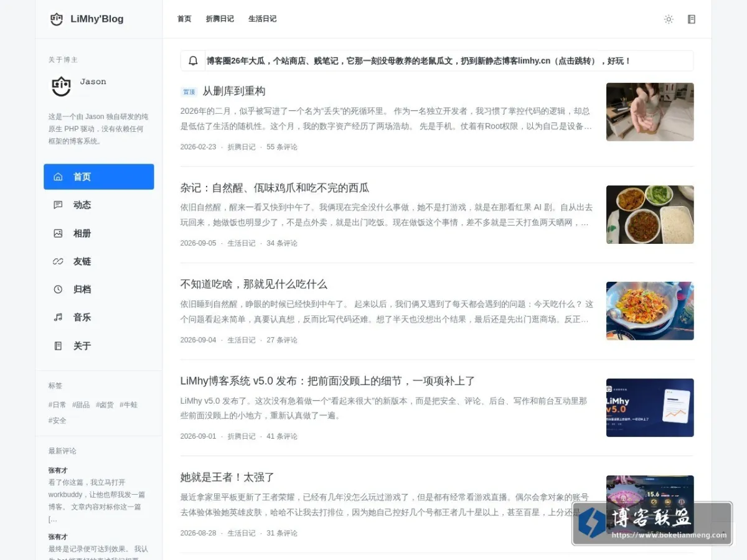Click the document icon beside 关于

tap(58, 346)
